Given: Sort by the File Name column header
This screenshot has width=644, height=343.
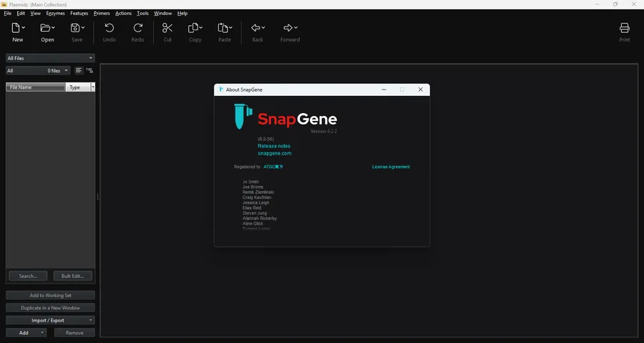Looking at the screenshot, I should tap(35, 87).
